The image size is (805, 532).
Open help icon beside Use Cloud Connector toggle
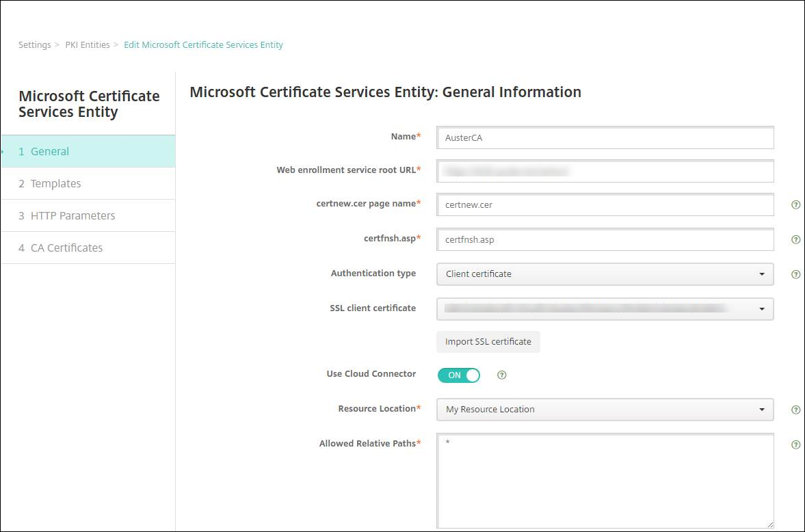[502, 375]
